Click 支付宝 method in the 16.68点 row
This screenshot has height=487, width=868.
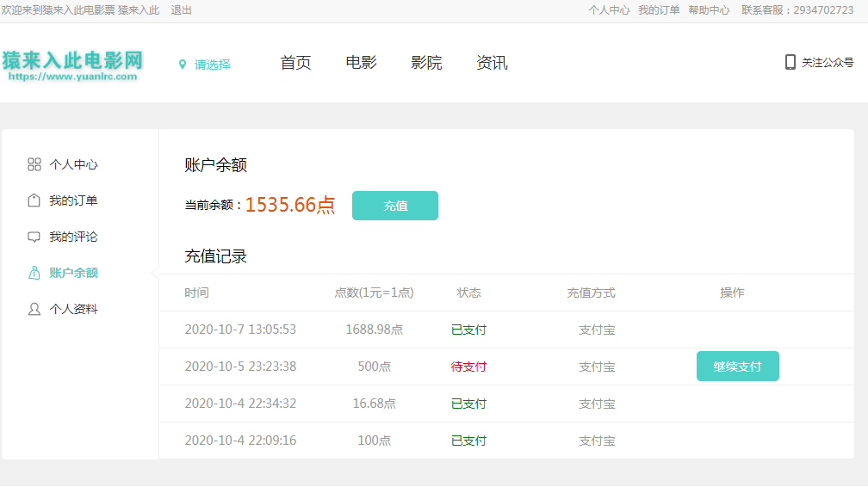point(597,404)
